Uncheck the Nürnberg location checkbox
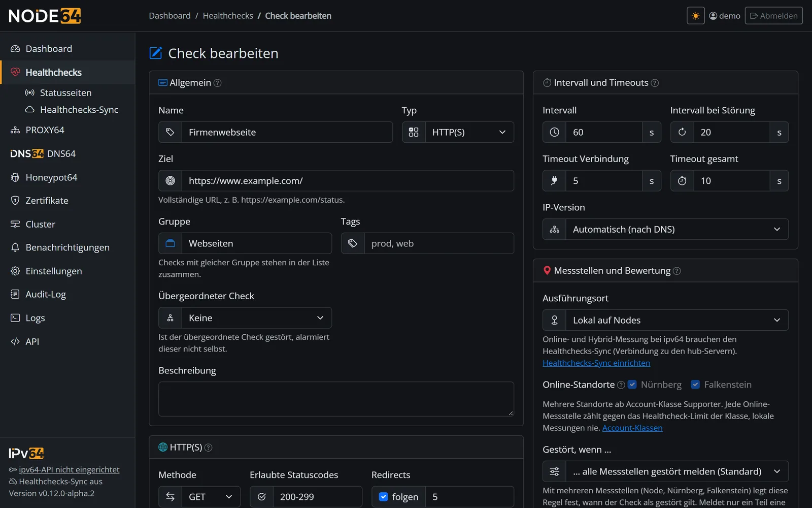The height and width of the screenshot is (508, 812). pos(632,385)
